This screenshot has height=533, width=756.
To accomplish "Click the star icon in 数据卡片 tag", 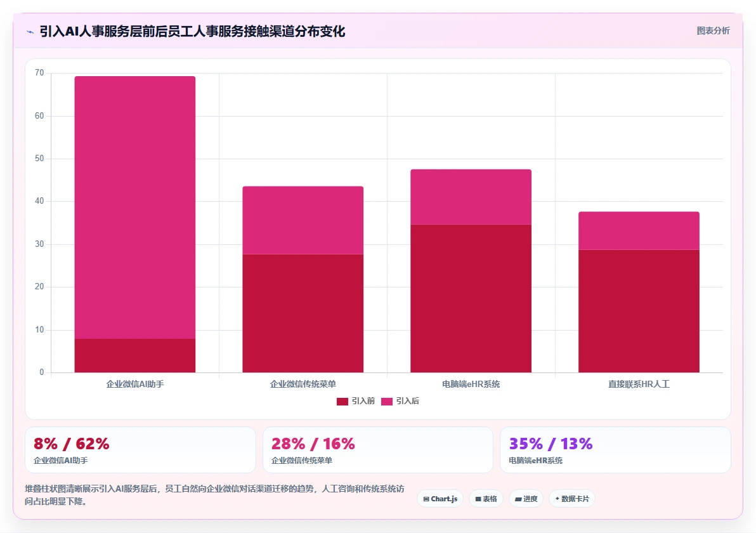I will click(x=557, y=499).
